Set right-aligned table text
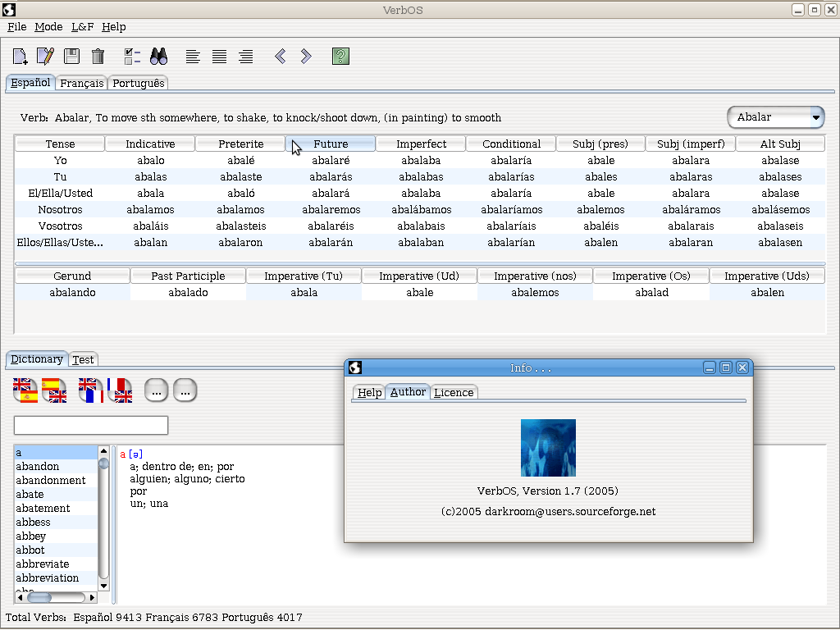This screenshot has height=630, width=840. [x=245, y=57]
